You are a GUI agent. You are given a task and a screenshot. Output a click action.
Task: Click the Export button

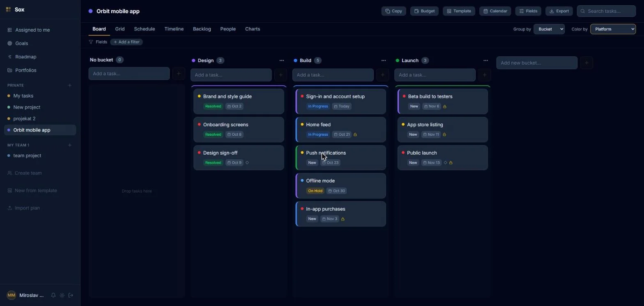pyautogui.click(x=559, y=11)
